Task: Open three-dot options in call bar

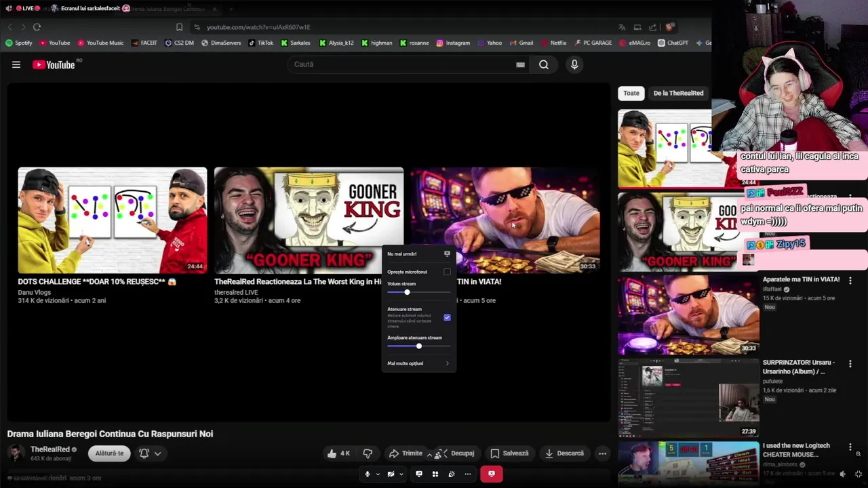Action: click(468, 474)
